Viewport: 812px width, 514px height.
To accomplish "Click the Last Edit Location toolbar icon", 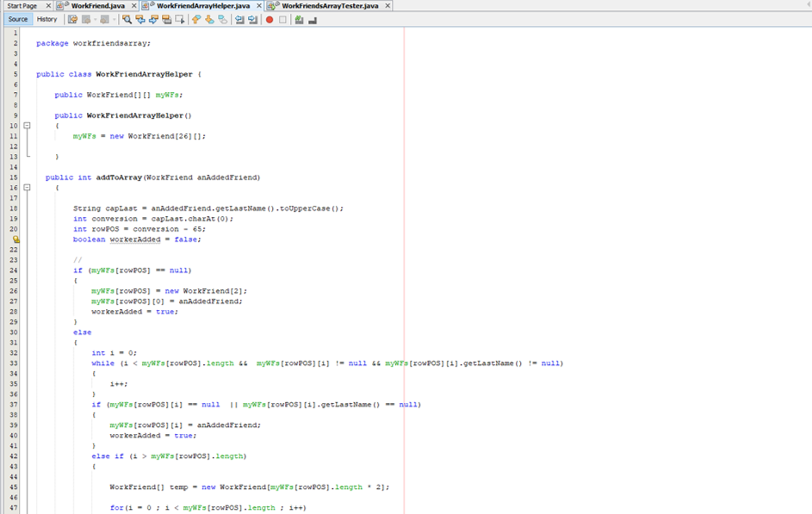I will pos(71,19).
